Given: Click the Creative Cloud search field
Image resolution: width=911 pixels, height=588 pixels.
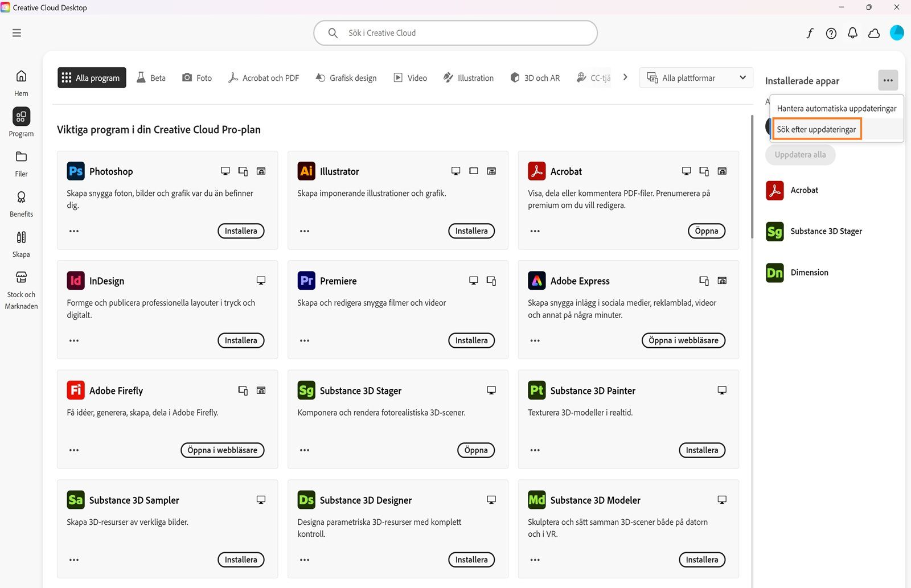Looking at the screenshot, I should pyautogui.click(x=455, y=33).
